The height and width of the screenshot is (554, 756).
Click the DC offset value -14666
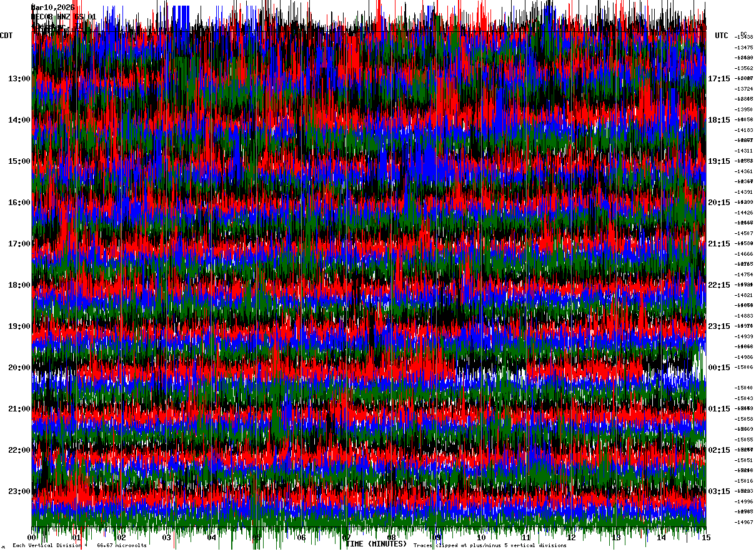pyautogui.click(x=744, y=254)
